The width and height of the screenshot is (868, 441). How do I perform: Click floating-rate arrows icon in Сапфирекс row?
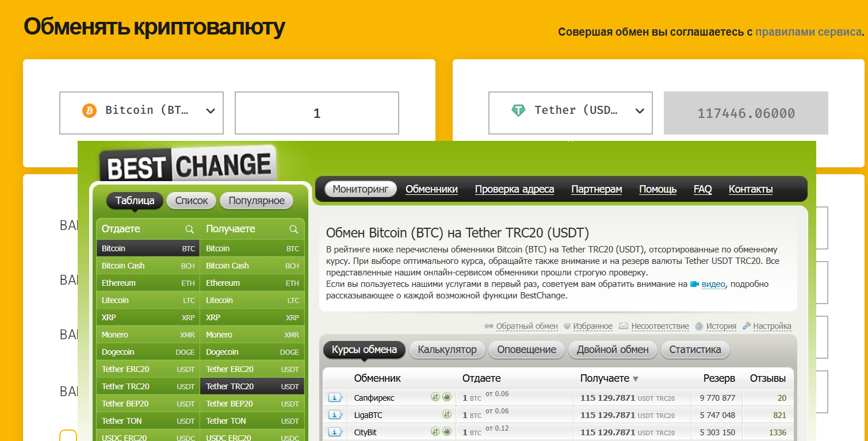point(435,397)
